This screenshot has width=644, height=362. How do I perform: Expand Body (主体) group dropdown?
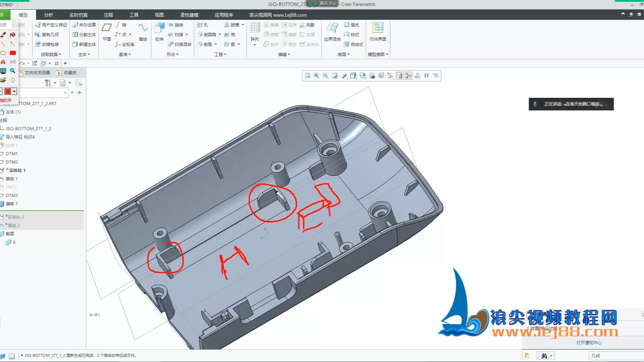84,54
